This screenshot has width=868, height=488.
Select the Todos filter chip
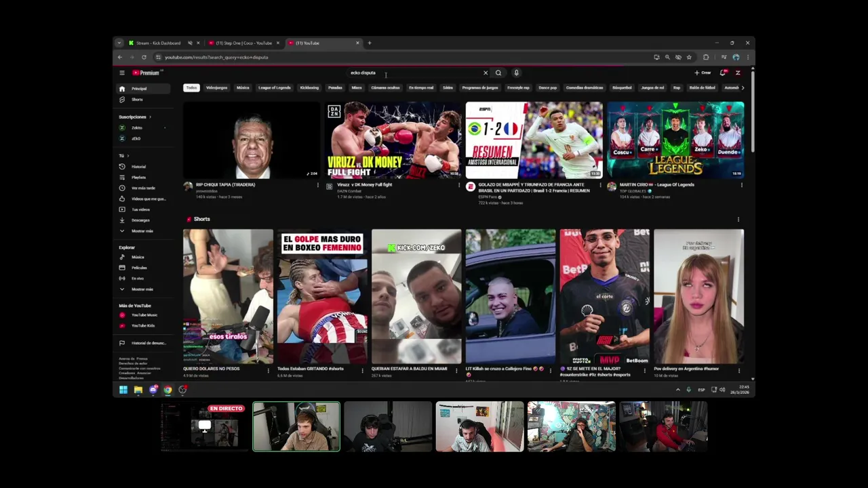pos(192,87)
